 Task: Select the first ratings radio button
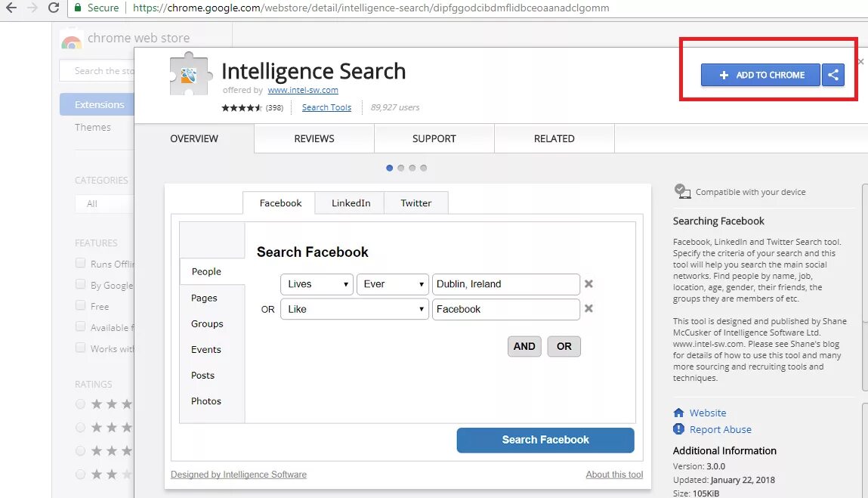pyautogui.click(x=80, y=404)
